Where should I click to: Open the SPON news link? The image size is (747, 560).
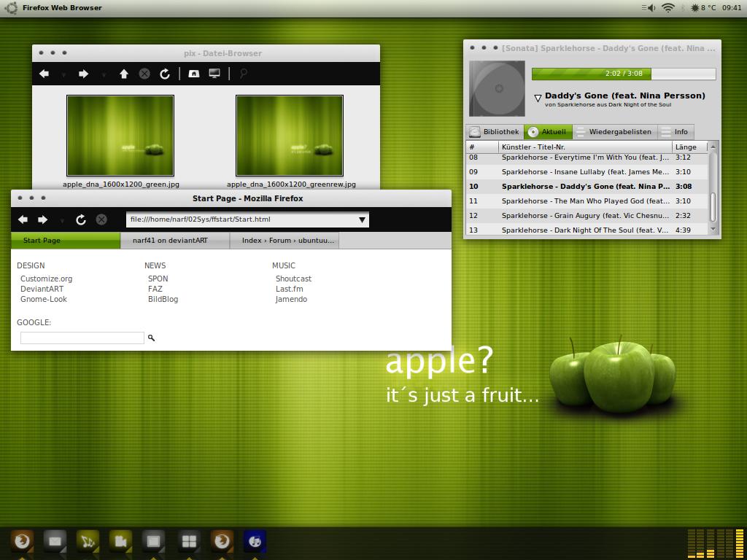point(158,279)
